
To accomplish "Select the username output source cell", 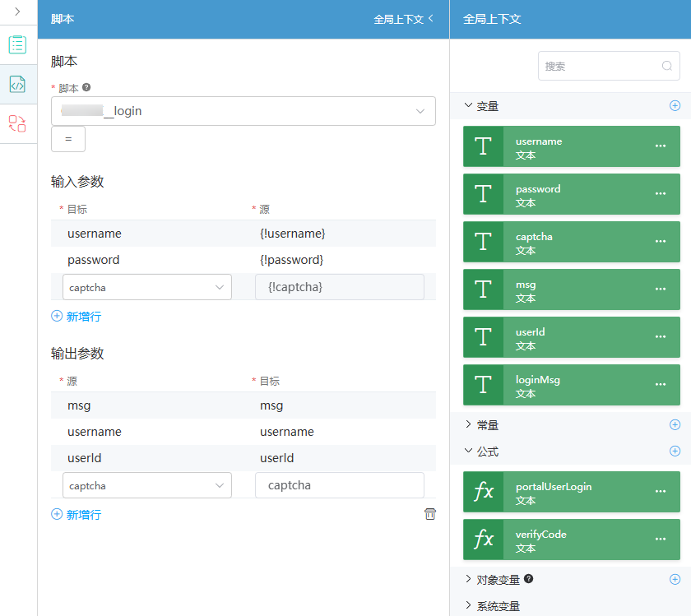I will coord(147,432).
